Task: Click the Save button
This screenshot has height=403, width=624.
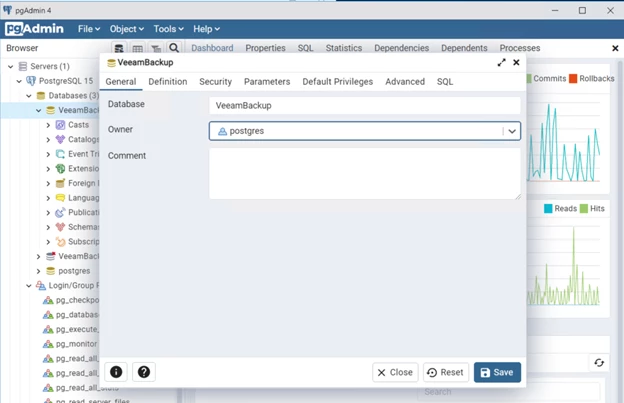Action: coord(497,372)
